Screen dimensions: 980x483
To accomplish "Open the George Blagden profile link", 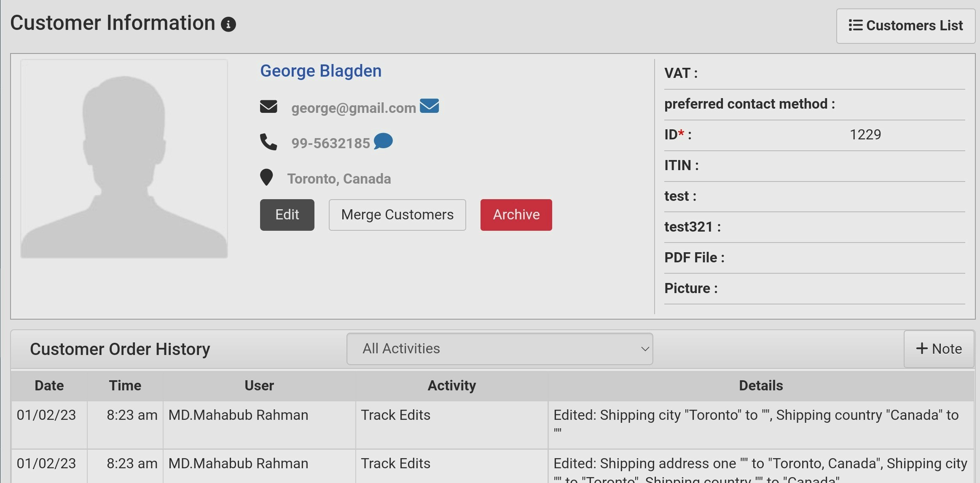I will pyautogui.click(x=320, y=71).
